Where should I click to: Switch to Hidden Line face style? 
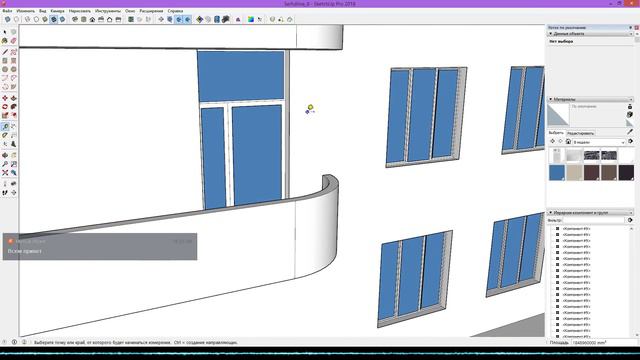36,19
